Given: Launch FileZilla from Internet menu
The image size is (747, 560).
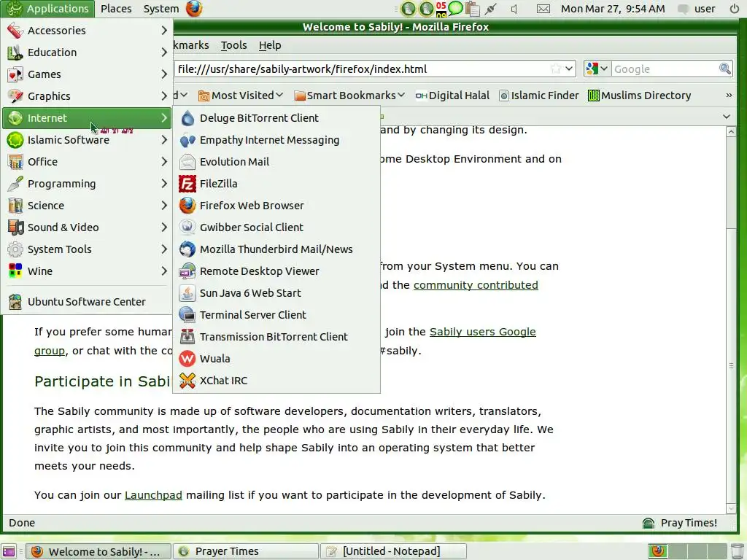Looking at the screenshot, I should (x=276, y=184).
